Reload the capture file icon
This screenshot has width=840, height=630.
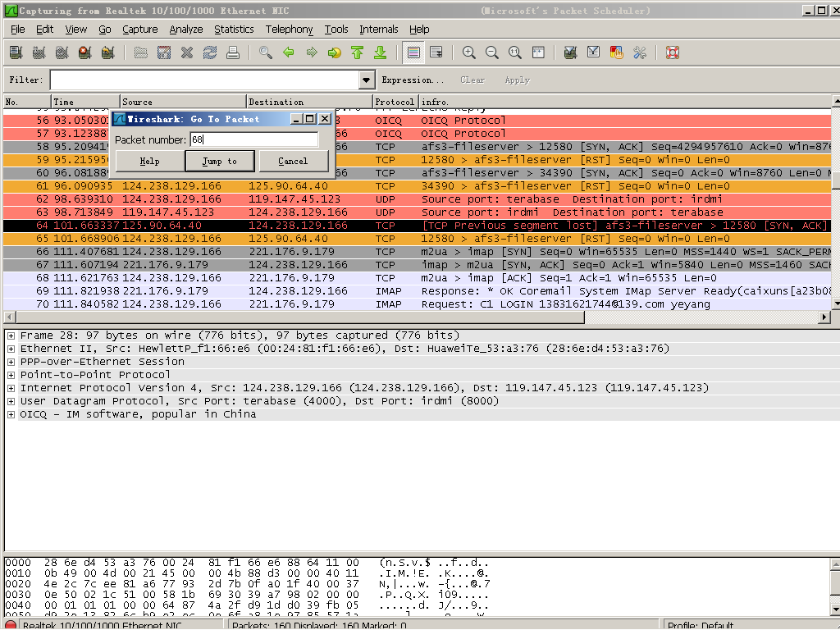pos(210,52)
